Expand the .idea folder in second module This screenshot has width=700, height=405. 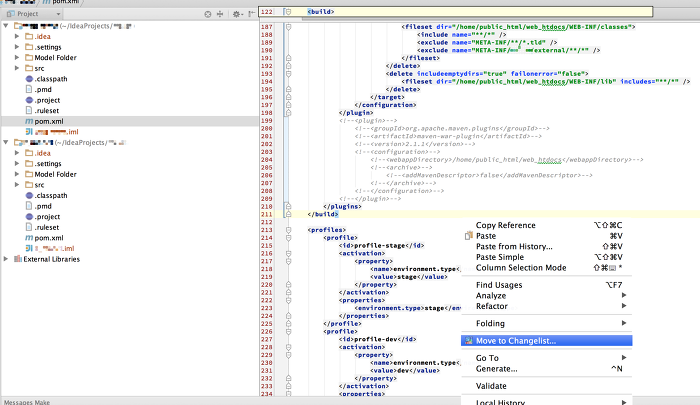17,153
